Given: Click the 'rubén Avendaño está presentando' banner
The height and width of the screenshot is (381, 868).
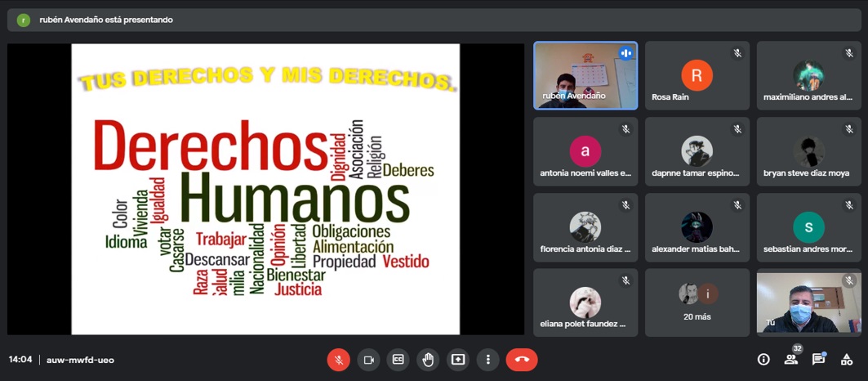Looking at the screenshot, I should (x=106, y=20).
